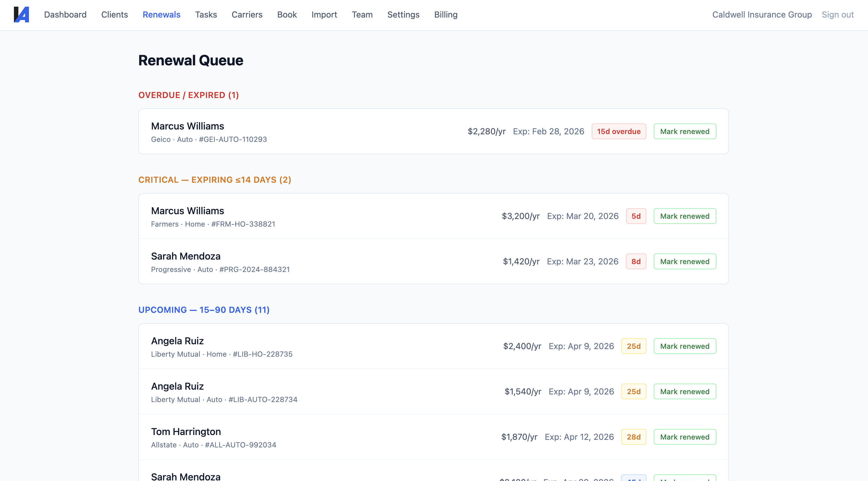This screenshot has width=868, height=481.
Task: Click the Sign out link
Action: (837, 15)
